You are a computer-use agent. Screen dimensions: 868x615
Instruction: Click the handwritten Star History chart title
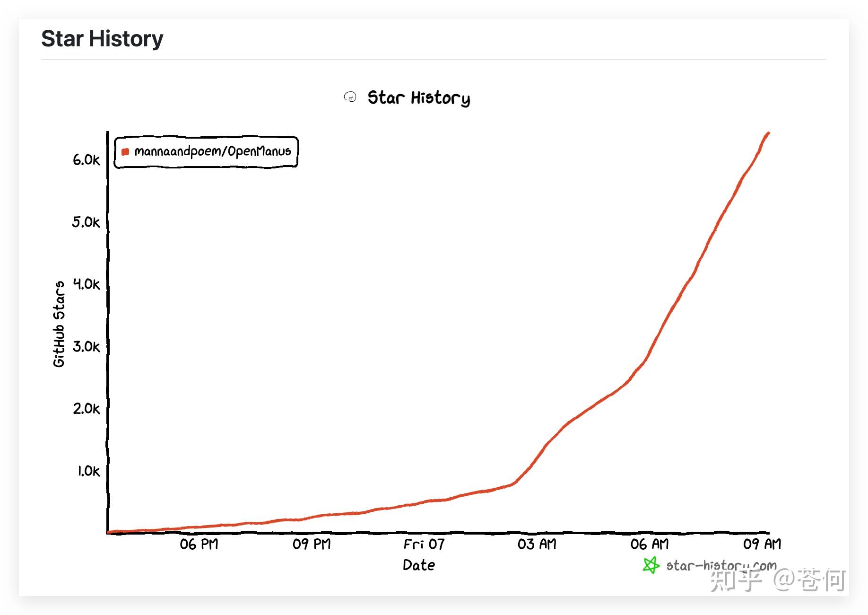tap(418, 98)
